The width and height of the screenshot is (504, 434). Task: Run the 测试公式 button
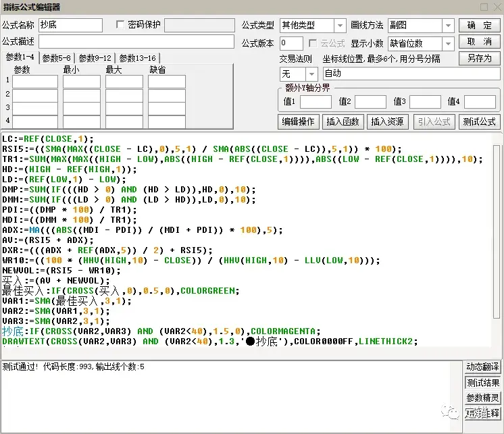tap(479, 121)
